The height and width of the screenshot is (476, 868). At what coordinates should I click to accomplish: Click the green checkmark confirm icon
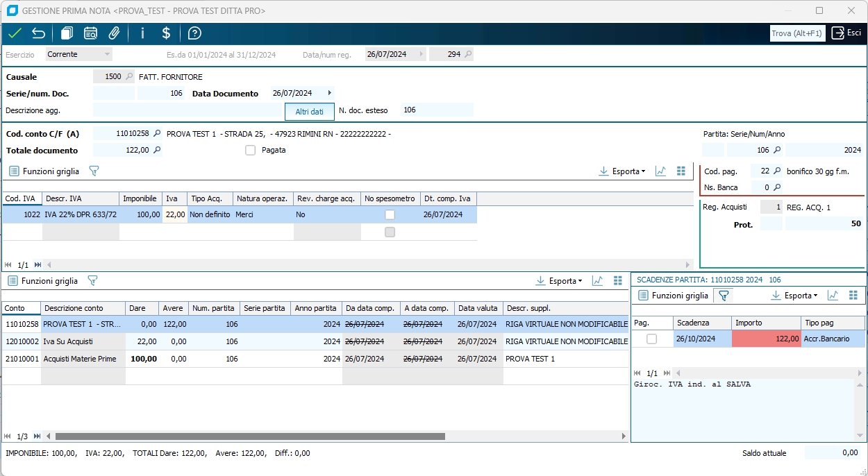click(15, 33)
